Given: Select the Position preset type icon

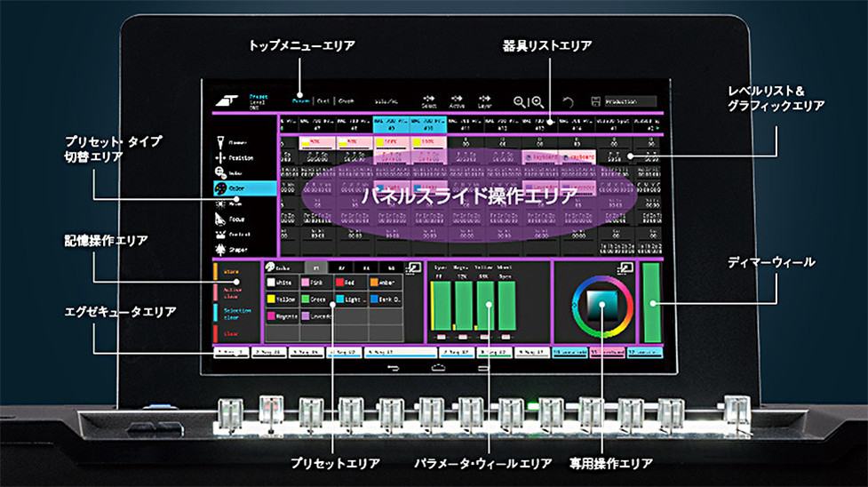Looking at the screenshot, I should click(x=220, y=157).
